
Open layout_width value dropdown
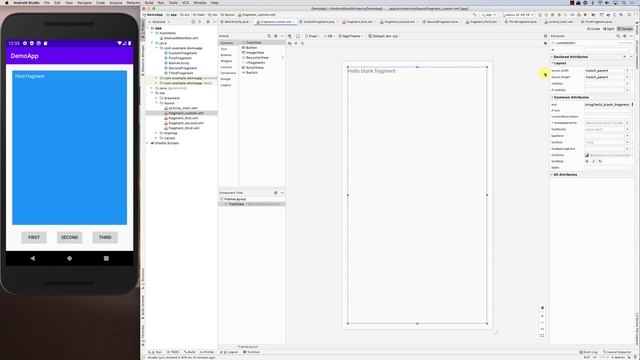point(627,71)
